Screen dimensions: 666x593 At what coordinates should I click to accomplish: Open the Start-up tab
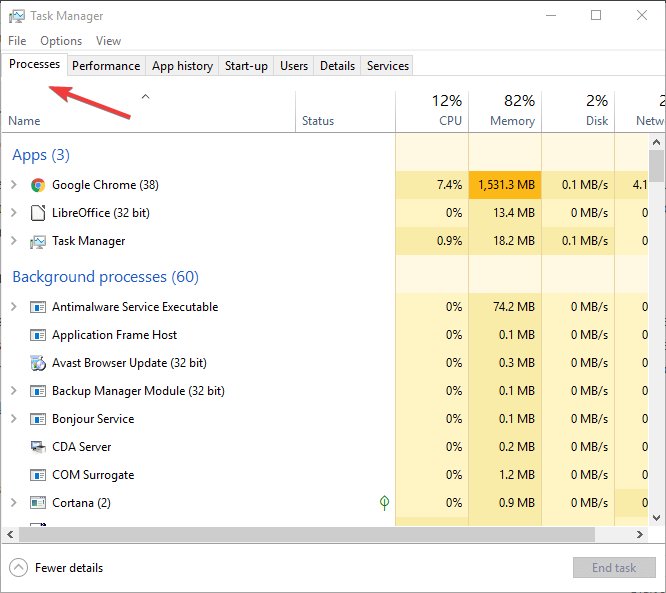point(246,66)
